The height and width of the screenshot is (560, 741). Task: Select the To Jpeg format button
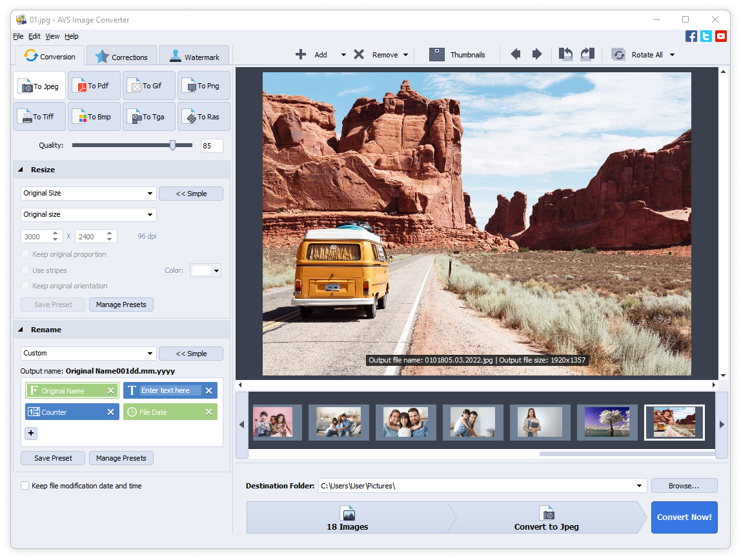(39, 86)
